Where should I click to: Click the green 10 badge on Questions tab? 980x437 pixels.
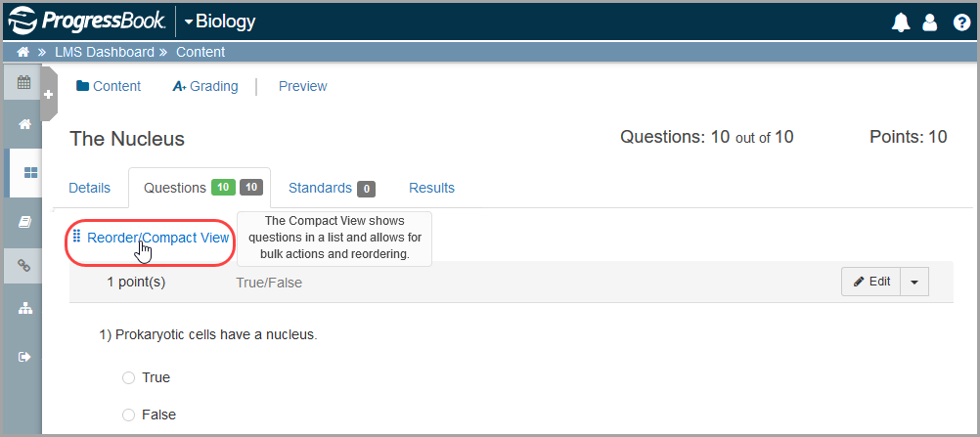pos(223,187)
